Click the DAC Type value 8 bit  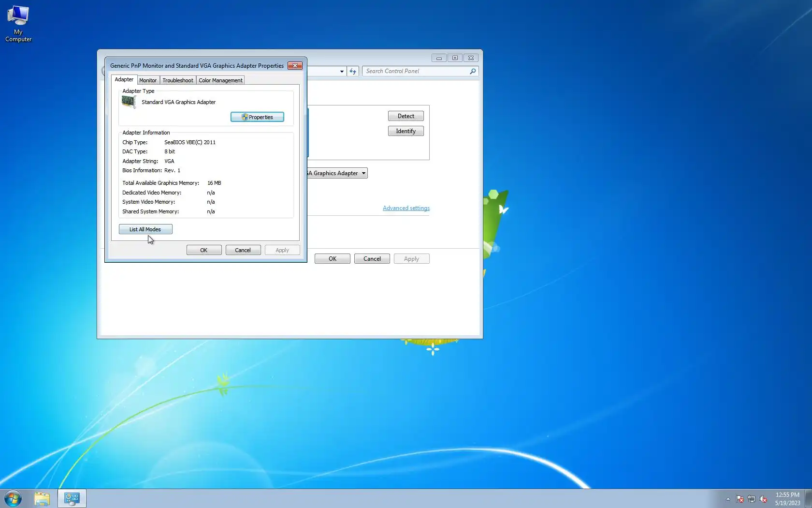[170, 151]
